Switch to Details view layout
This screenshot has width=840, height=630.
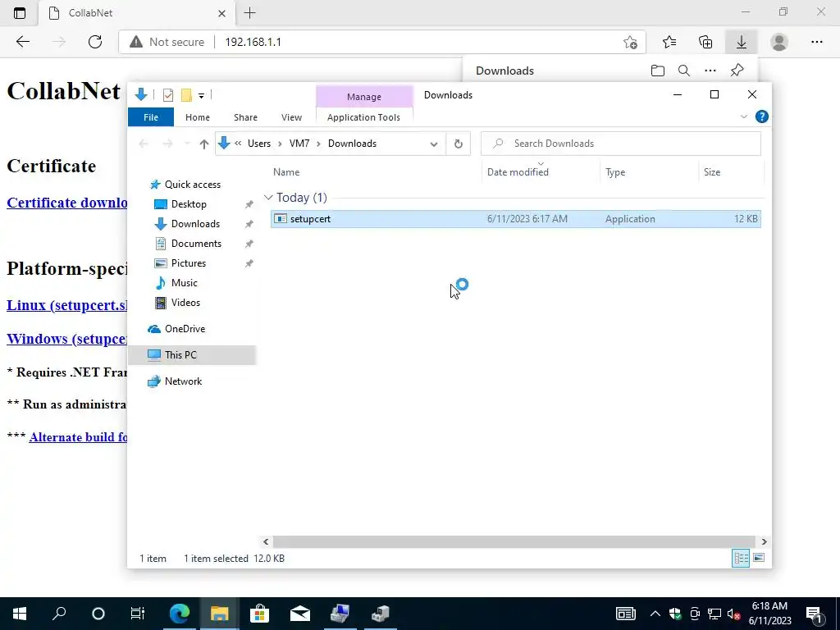[741, 558]
